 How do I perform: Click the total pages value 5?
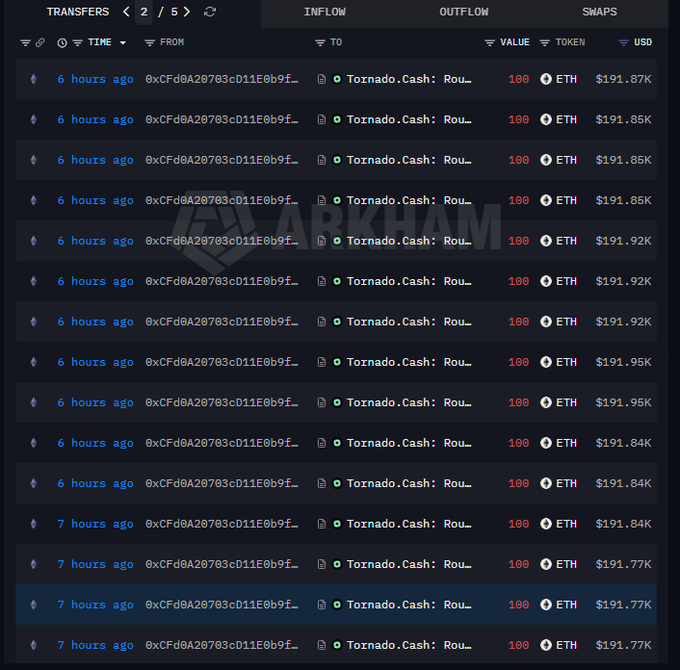[x=174, y=12]
